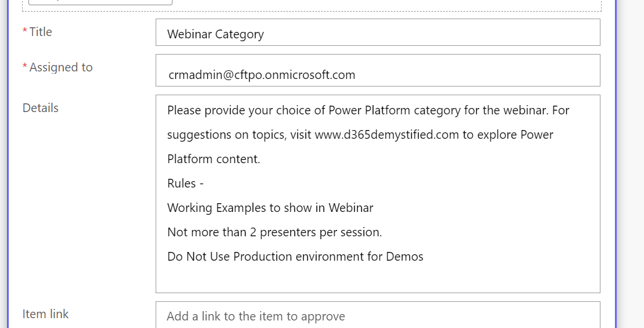The height and width of the screenshot is (328, 644).
Task: Place cursor on the 'Rules -' line
Action: point(185,183)
